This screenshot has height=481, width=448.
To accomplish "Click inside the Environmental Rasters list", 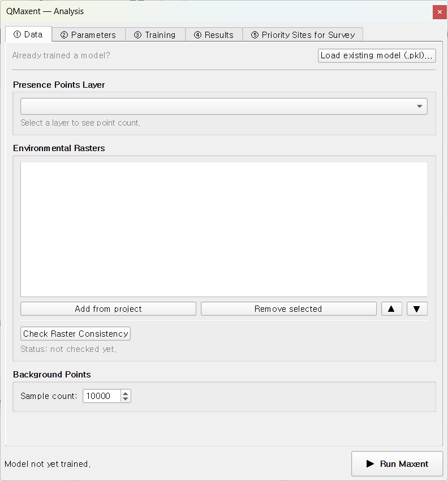I will [224, 229].
